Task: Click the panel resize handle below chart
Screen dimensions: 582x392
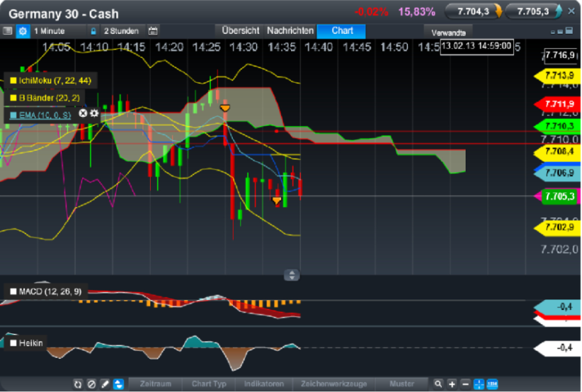Action: pos(292,275)
